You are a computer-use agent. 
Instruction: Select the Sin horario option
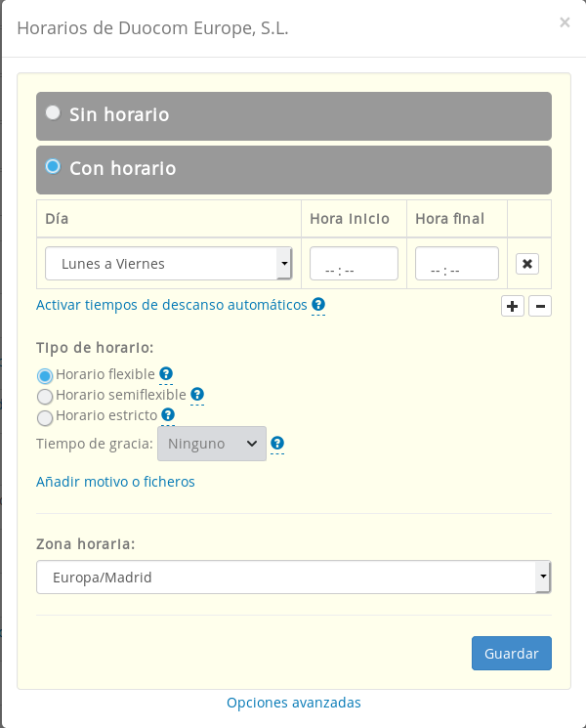(54, 113)
